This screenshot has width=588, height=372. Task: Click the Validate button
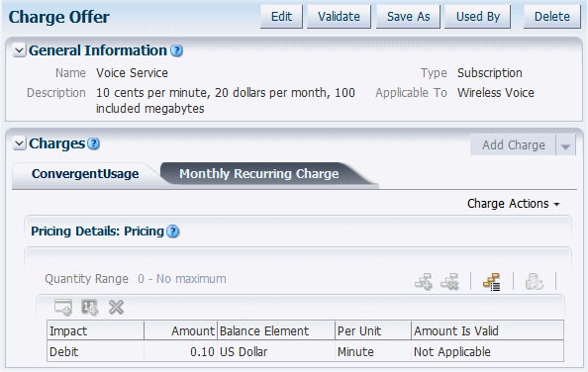pyautogui.click(x=339, y=17)
